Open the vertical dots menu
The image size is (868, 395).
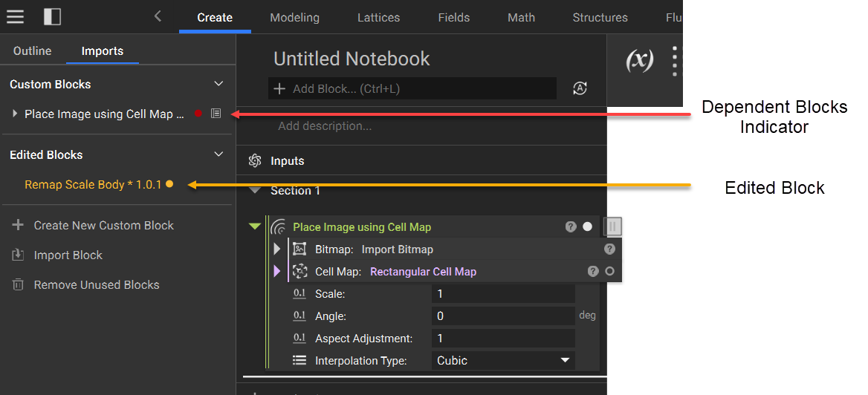[675, 61]
